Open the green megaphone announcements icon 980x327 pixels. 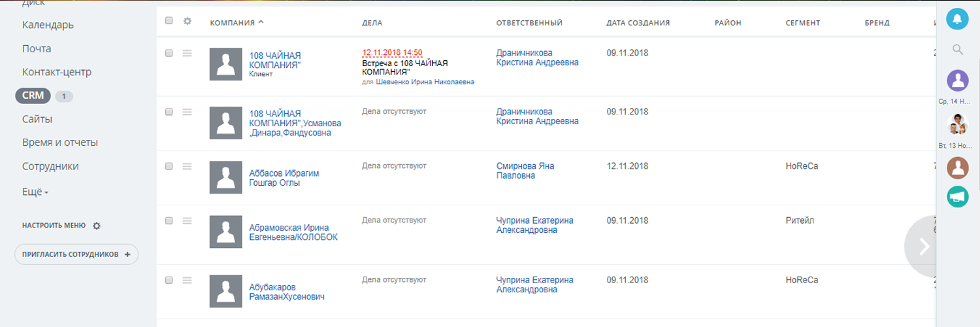[x=958, y=196]
